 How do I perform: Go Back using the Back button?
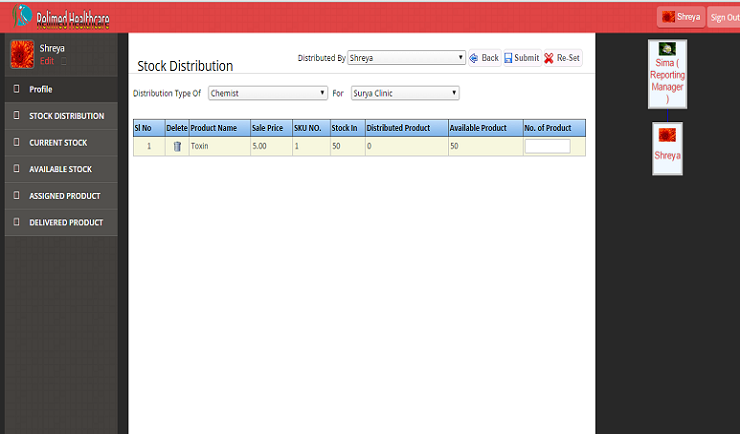tap(484, 58)
